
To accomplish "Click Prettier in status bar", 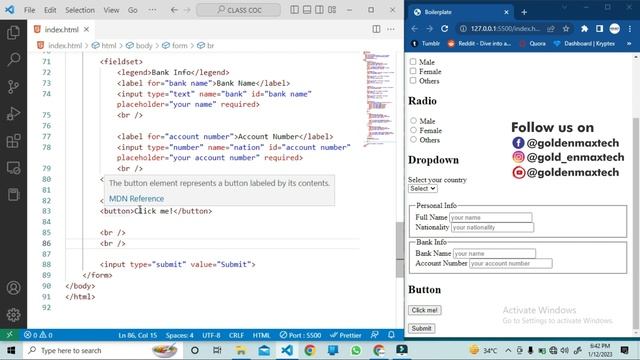I will tap(346, 335).
